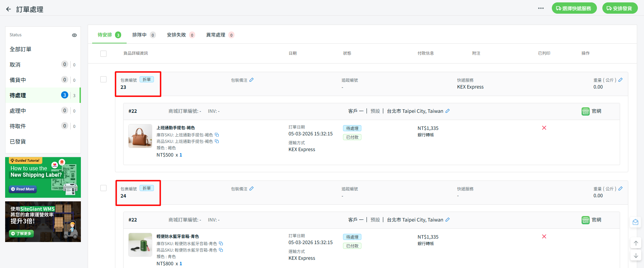Copy 庫存SKU of 上班通勤手提包-褐色

[x=217, y=135]
